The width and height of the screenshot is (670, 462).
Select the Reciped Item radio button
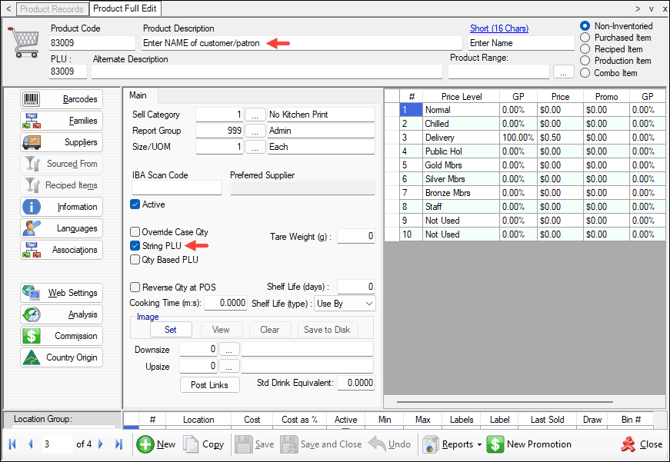point(585,49)
